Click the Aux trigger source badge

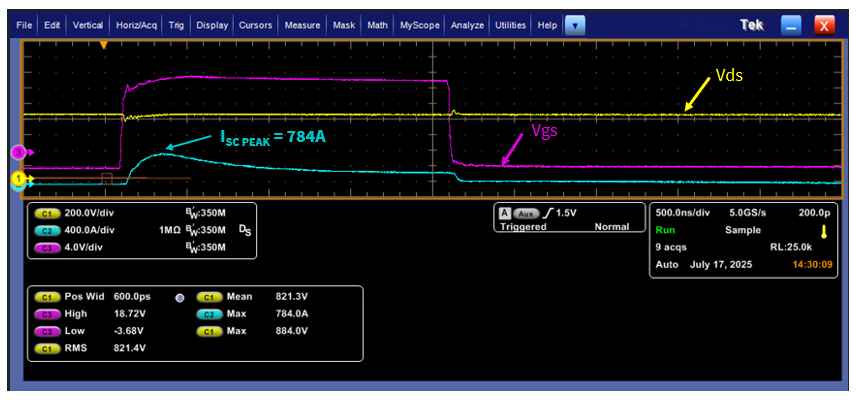click(525, 213)
